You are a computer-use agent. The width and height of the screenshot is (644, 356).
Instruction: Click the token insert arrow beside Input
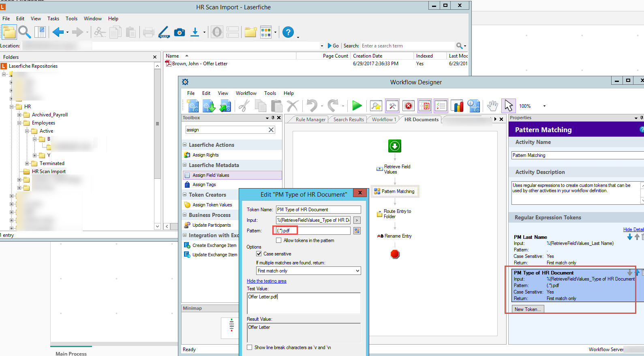pyautogui.click(x=357, y=220)
